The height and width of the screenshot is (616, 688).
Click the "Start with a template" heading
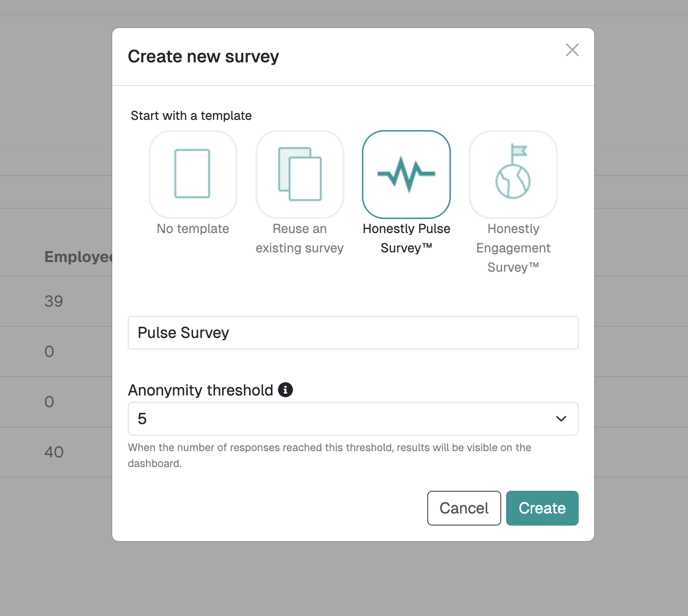click(x=191, y=116)
